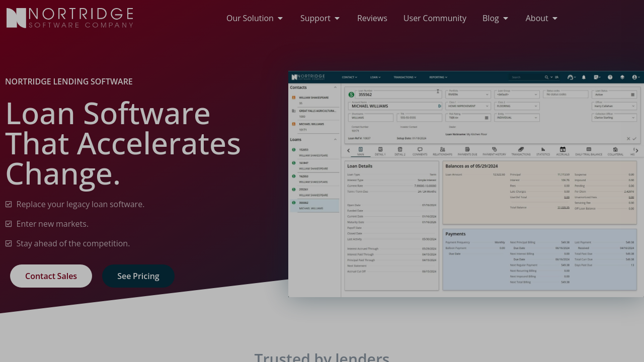Expand the Support dropdown menu
The image size is (644, 362).
pyautogui.click(x=320, y=18)
